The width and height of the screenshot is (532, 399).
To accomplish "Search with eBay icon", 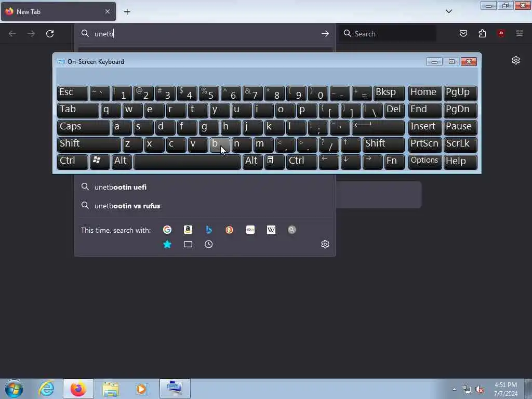I will (250, 230).
